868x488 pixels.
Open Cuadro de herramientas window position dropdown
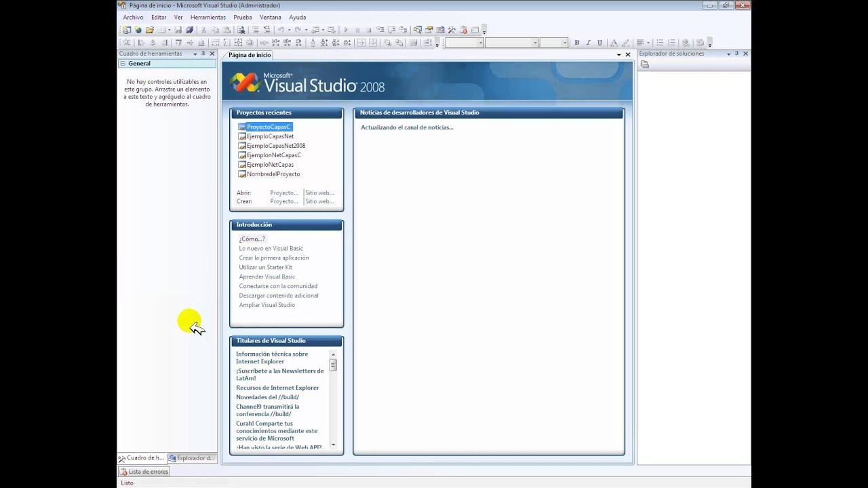(195, 54)
